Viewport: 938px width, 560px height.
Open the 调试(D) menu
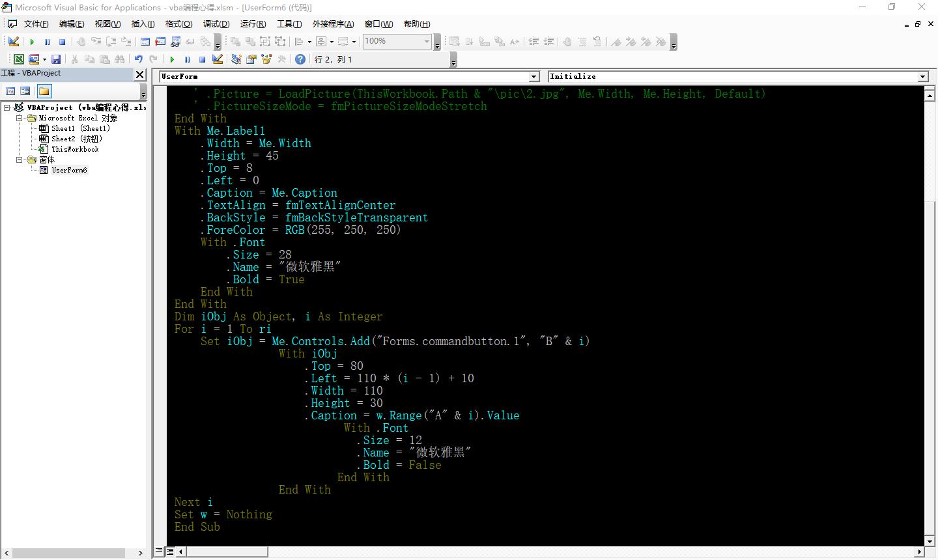click(216, 24)
